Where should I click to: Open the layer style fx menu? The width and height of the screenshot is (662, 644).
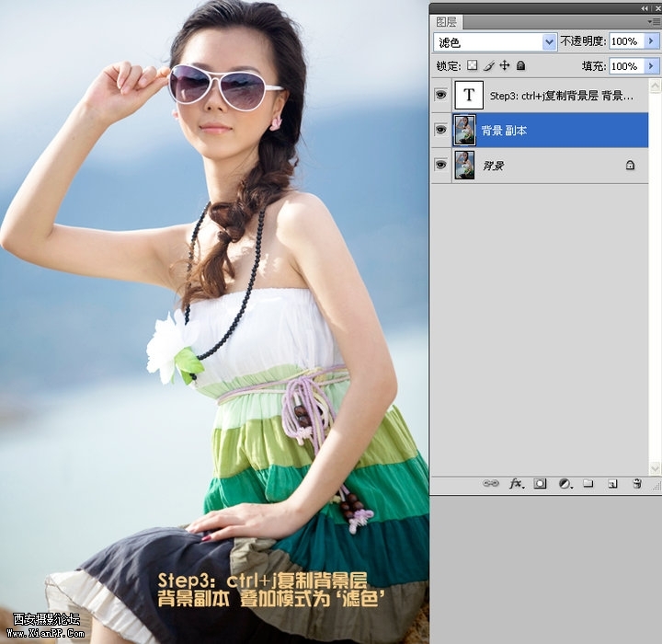[x=516, y=483]
